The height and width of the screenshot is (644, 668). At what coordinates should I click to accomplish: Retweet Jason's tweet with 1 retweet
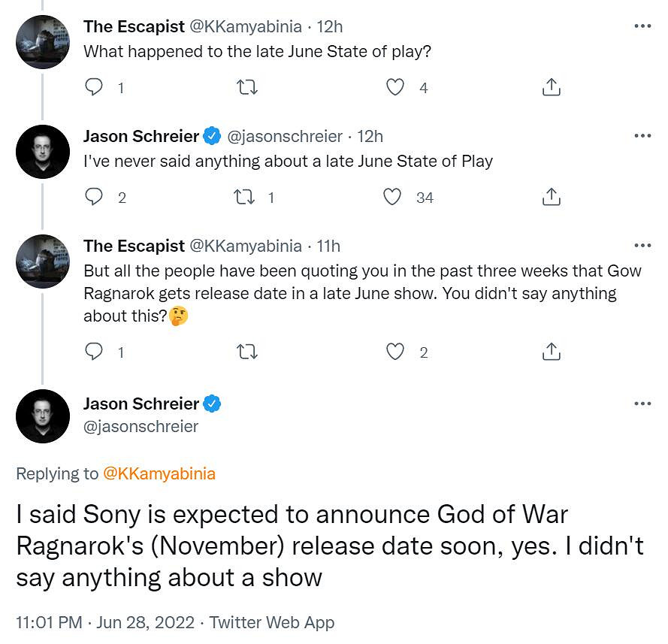[244, 197]
